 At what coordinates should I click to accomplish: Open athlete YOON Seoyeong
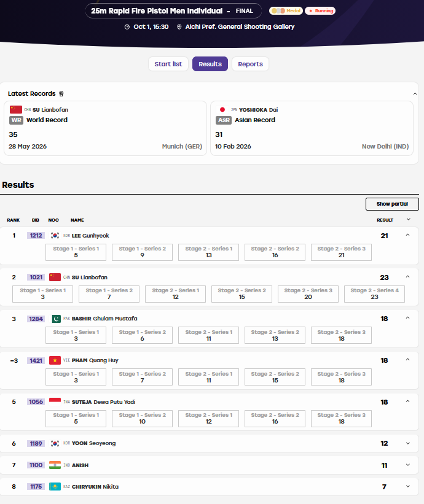[x=93, y=443]
